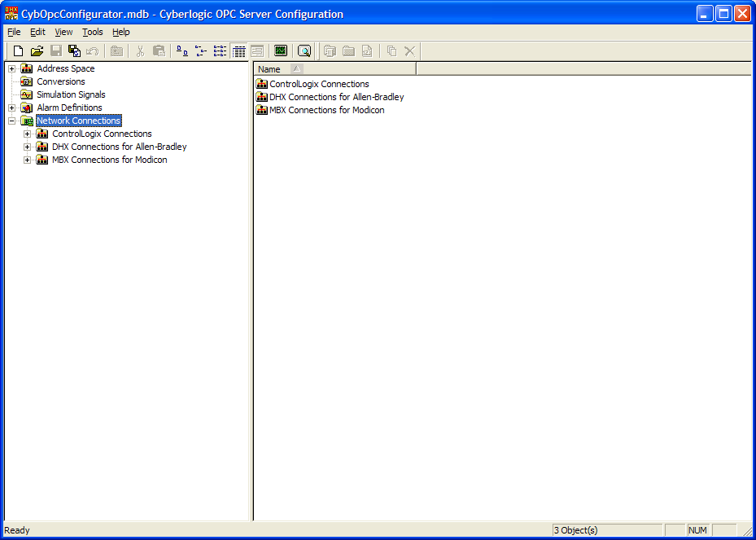Expand the Address Space tree node
Screen dimensions: 756x540
point(11,68)
